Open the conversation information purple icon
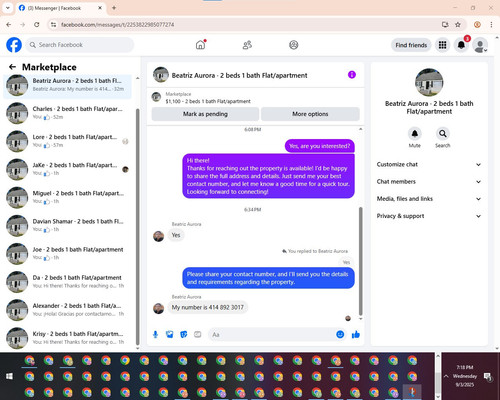The width and height of the screenshot is (500, 400). [352, 75]
